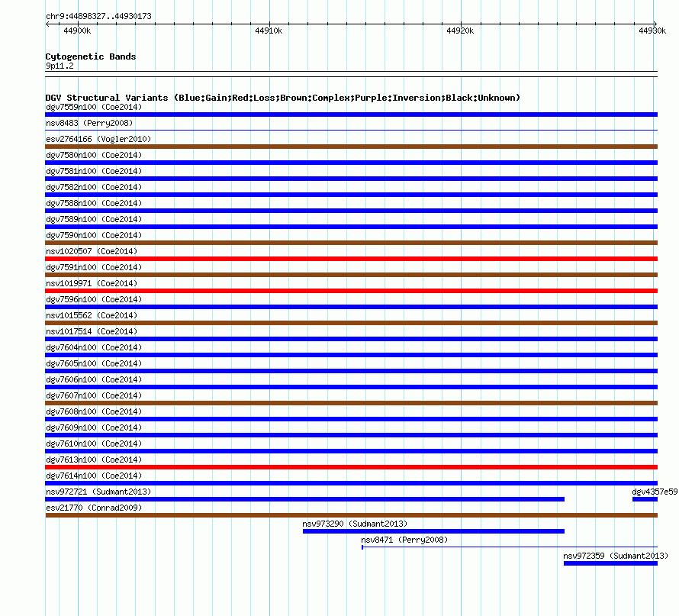Select dgv7582n100 (Coe2014) label
679x616 pixels.
pyautogui.click(x=94, y=187)
